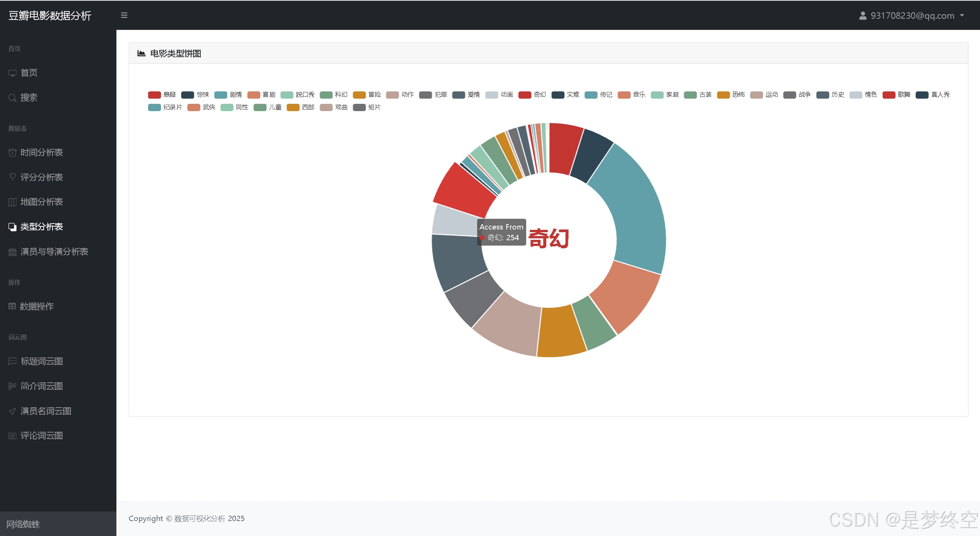Click the paper plane icon beside 演员名词云图
The height and width of the screenshot is (536, 980).
pyautogui.click(x=12, y=411)
